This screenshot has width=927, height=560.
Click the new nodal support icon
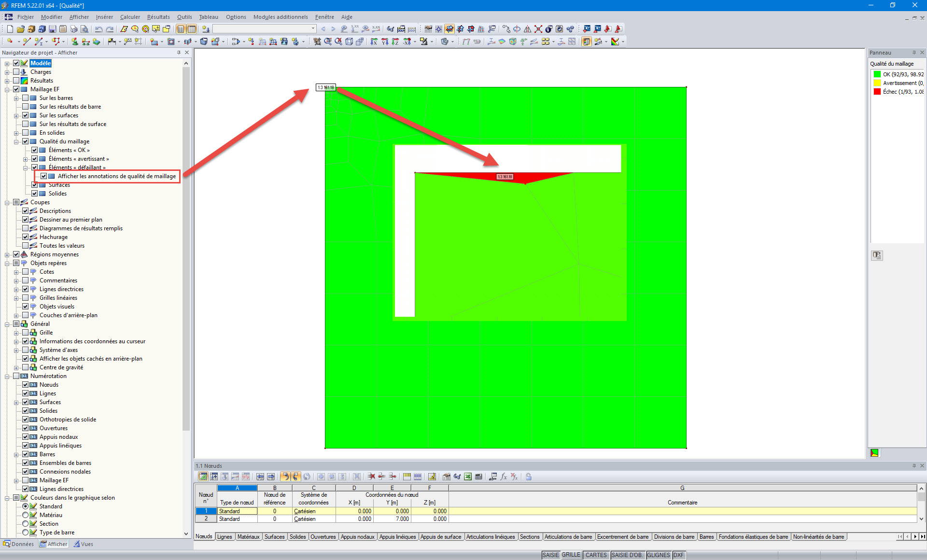75,42
